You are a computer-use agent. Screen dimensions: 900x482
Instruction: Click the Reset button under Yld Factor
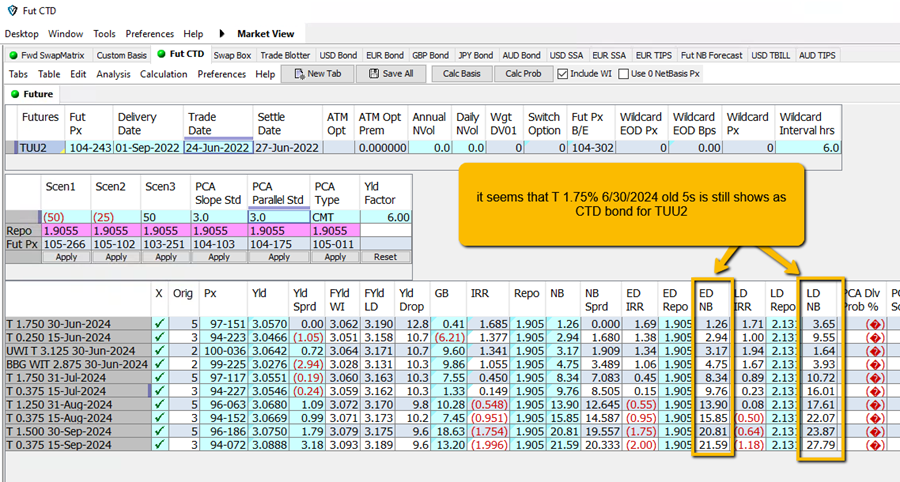(385, 257)
